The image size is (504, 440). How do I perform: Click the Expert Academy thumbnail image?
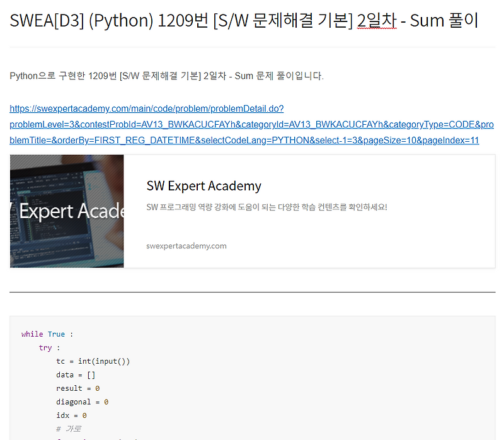click(66, 211)
